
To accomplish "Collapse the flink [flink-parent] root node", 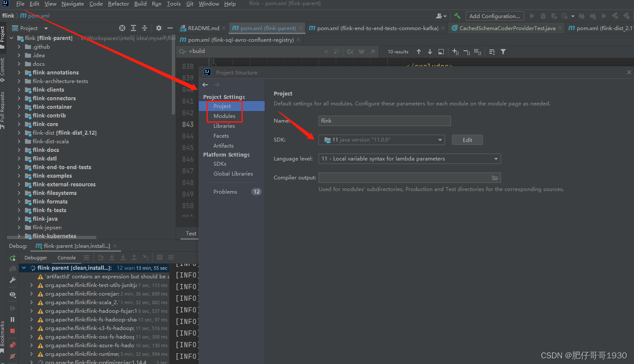I will [12, 38].
